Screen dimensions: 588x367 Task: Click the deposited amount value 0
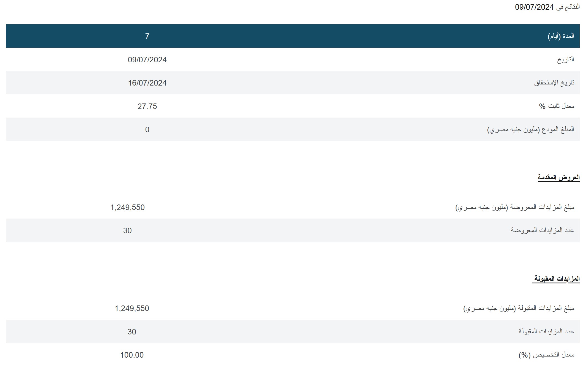coord(147,130)
